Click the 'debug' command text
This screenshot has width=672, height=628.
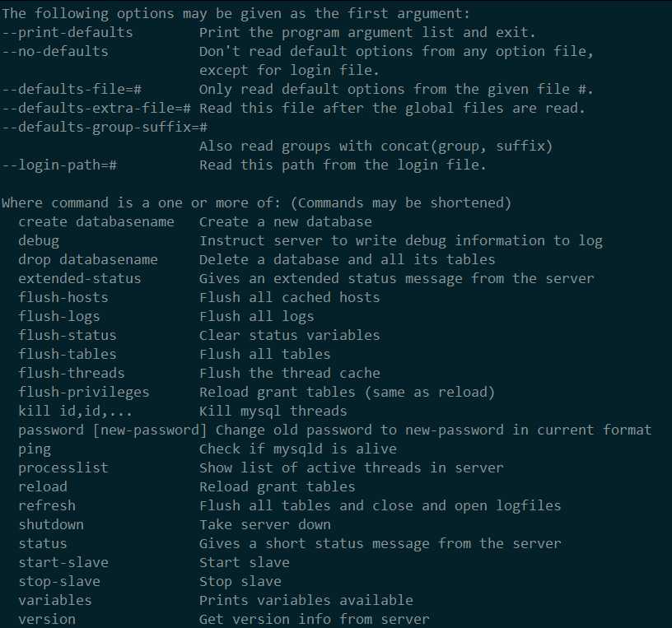pos(39,241)
